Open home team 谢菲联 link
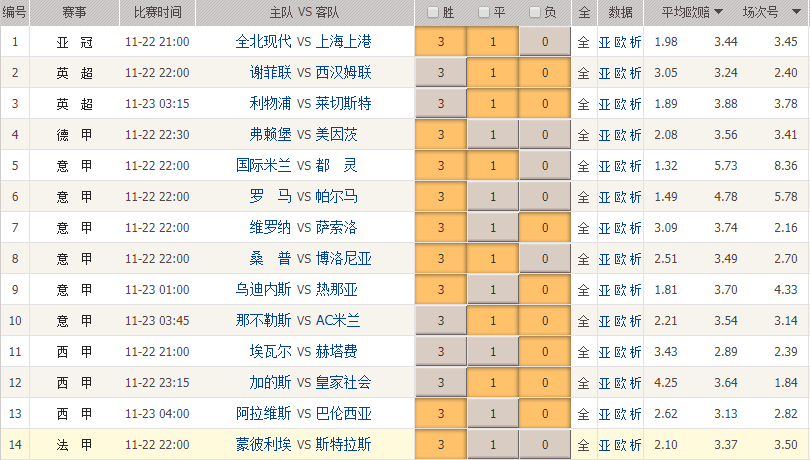810x460 pixels. click(271, 72)
